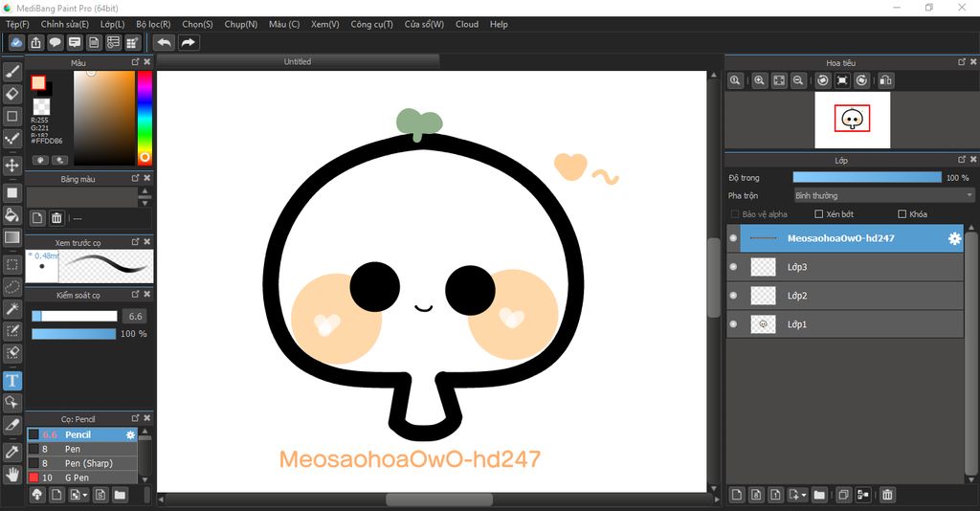Close the Màu color panel
980x511 pixels.
[146, 62]
